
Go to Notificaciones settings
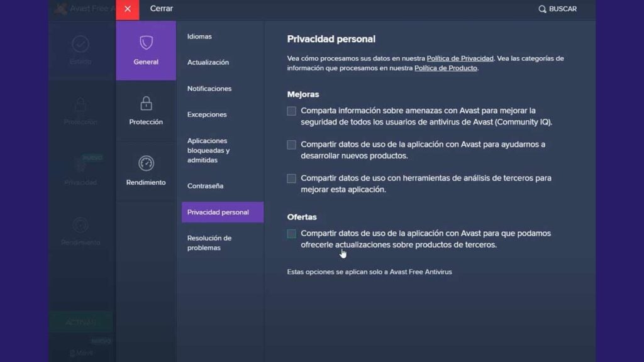pyautogui.click(x=209, y=89)
